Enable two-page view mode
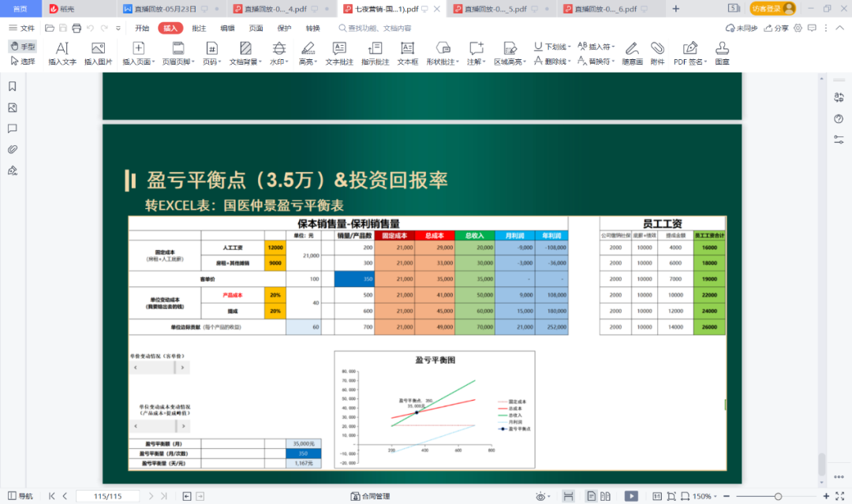 [x=605, y=496]
